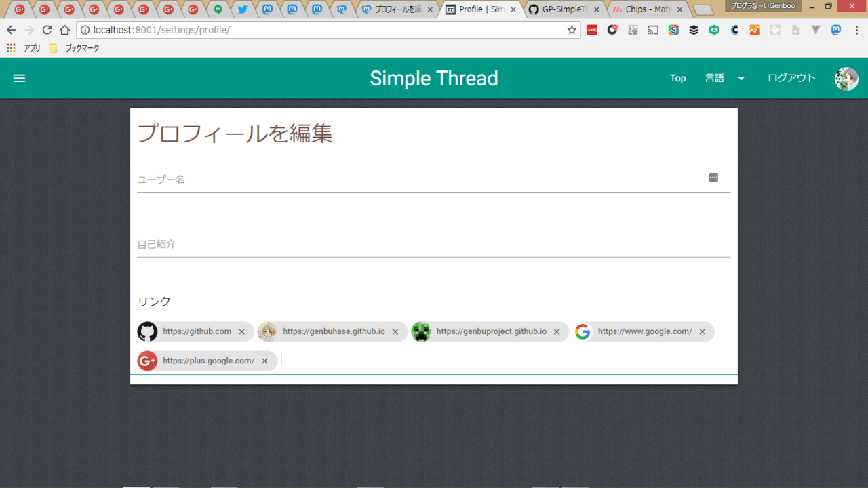Focus the ユーザー名 username field
The width and height of the screenshot is (868, 488).
pos(420,180)
